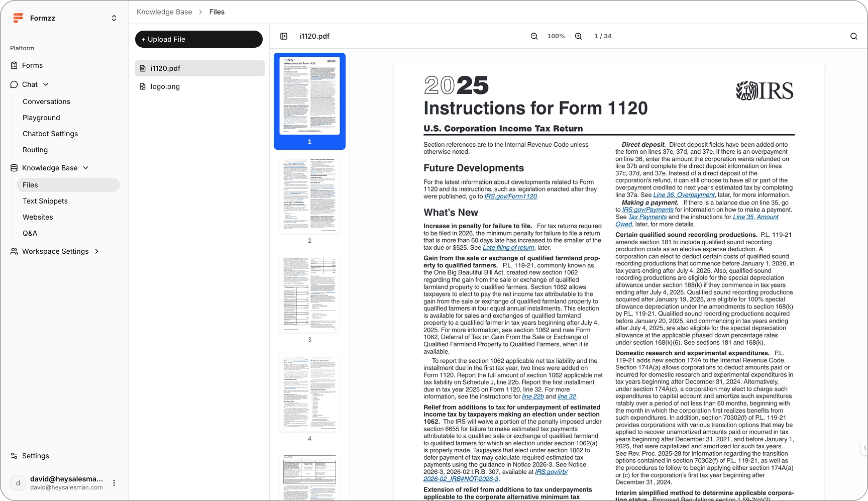Click the zoom out magnifier icon
This screenshot has height=501, width=868.
[x=534, y=36]
